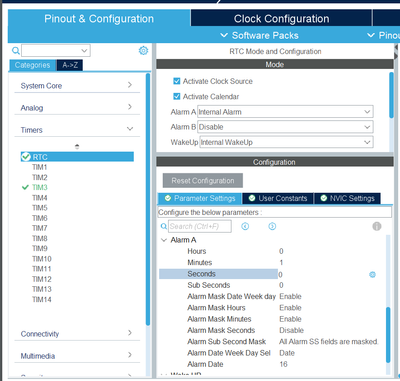This screenshot has height=381, width=400.
Task: Select TIM13 in the timers list
Action: [x=42, y=289]
